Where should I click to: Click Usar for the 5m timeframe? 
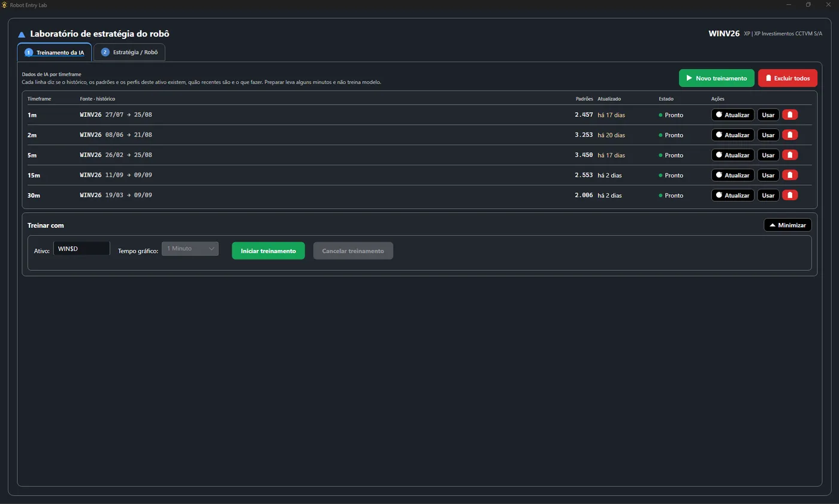click(768, 155)
